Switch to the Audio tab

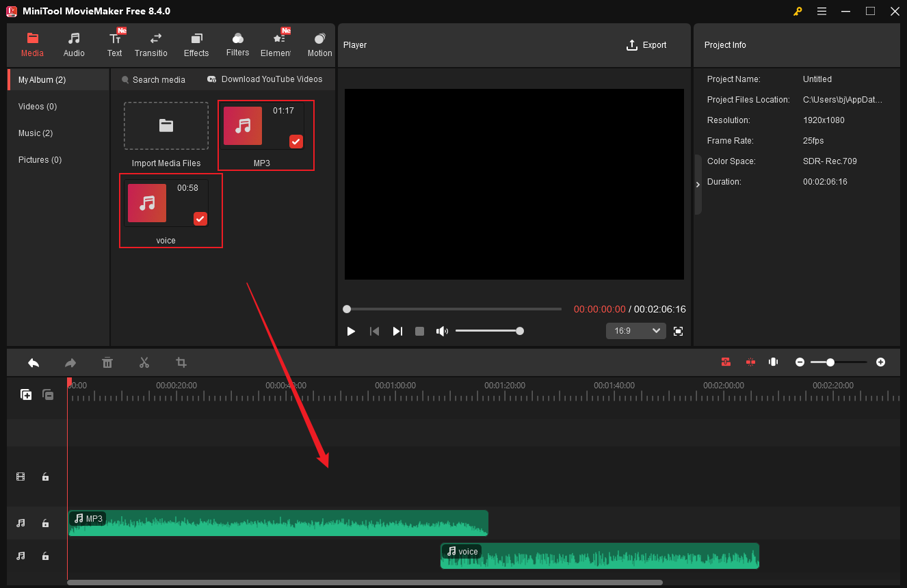(73, 44)
